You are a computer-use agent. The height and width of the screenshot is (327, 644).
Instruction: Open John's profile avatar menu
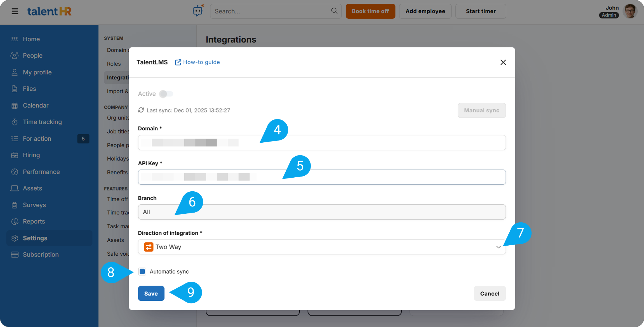[x=630, y=11]
